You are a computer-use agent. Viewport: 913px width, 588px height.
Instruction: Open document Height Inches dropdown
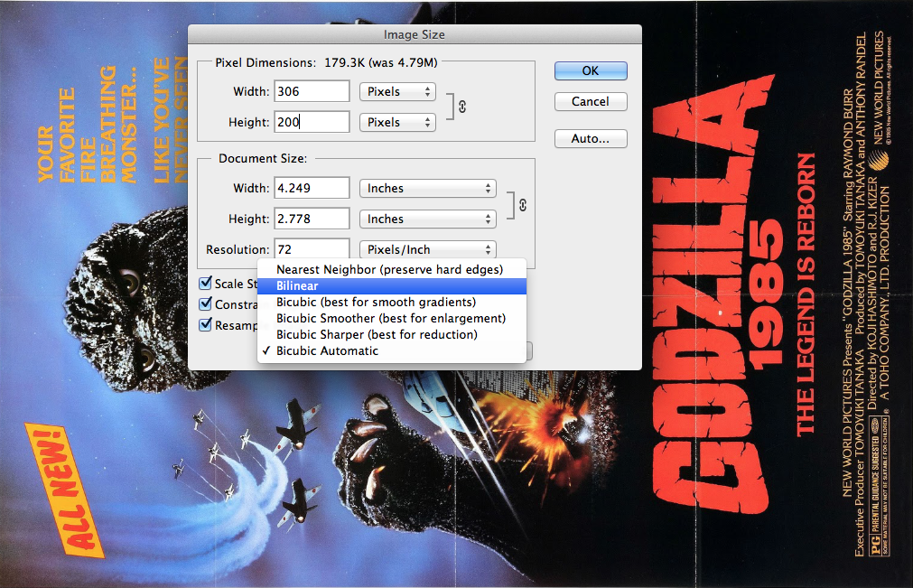click(x=428, y=219)
